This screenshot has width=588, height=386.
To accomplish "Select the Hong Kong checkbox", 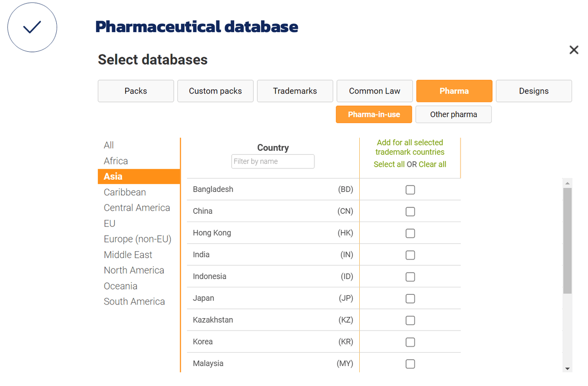I will coord(410,233).
